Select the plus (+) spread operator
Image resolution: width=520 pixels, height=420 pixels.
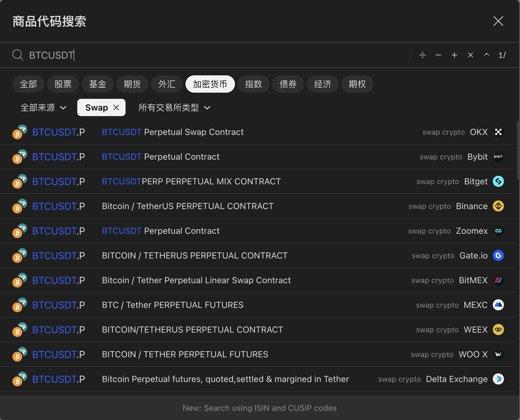point(454,55)
